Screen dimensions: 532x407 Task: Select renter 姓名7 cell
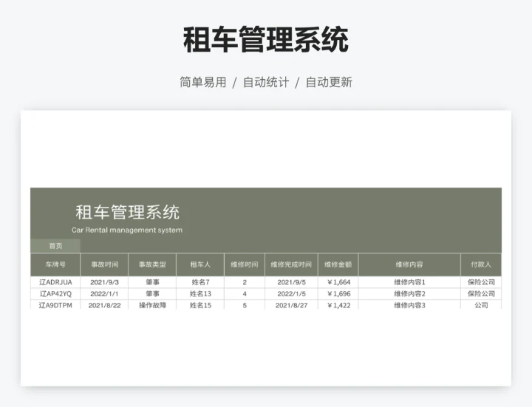tap(200, 282)
